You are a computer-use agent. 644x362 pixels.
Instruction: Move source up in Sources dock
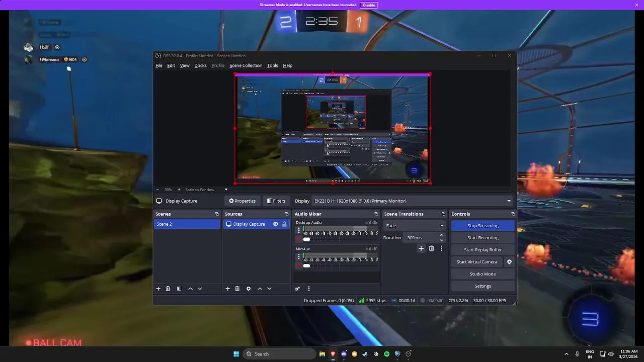click(x=260, y=289)
